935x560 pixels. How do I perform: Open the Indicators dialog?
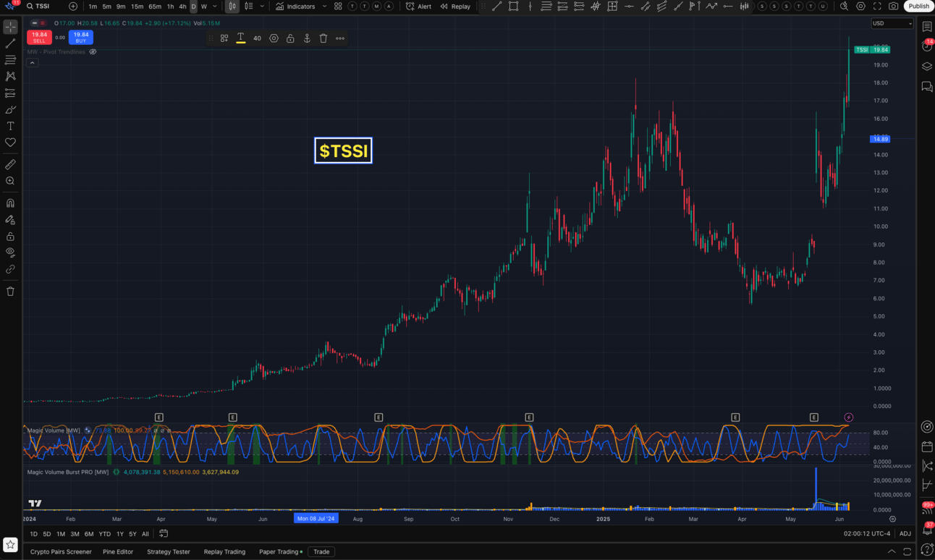tap(295, 7)
